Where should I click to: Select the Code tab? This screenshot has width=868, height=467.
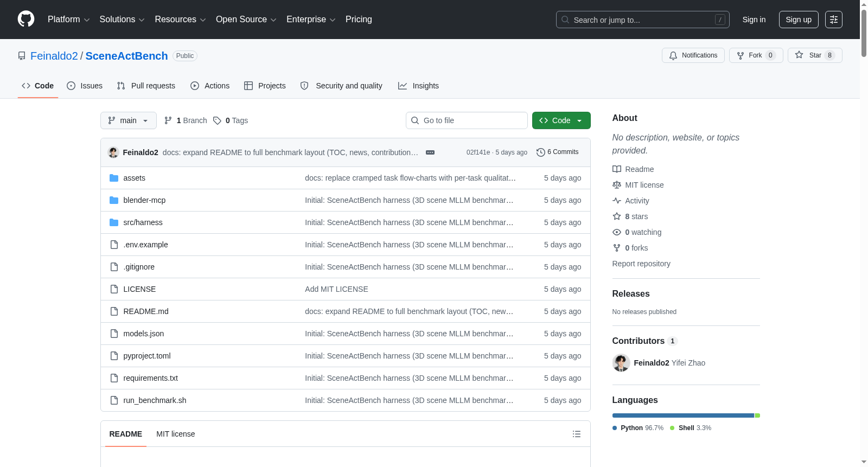point(38,86)
